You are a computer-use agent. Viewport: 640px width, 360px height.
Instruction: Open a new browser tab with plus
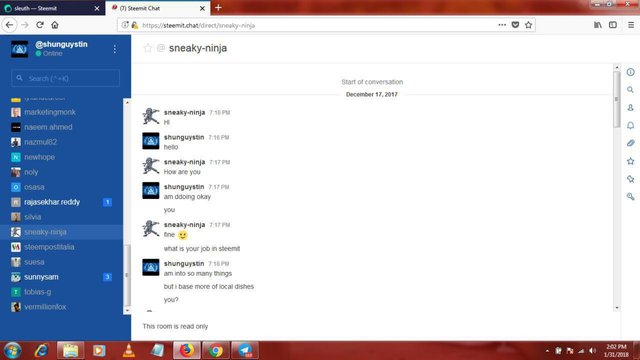coord(218,8)
